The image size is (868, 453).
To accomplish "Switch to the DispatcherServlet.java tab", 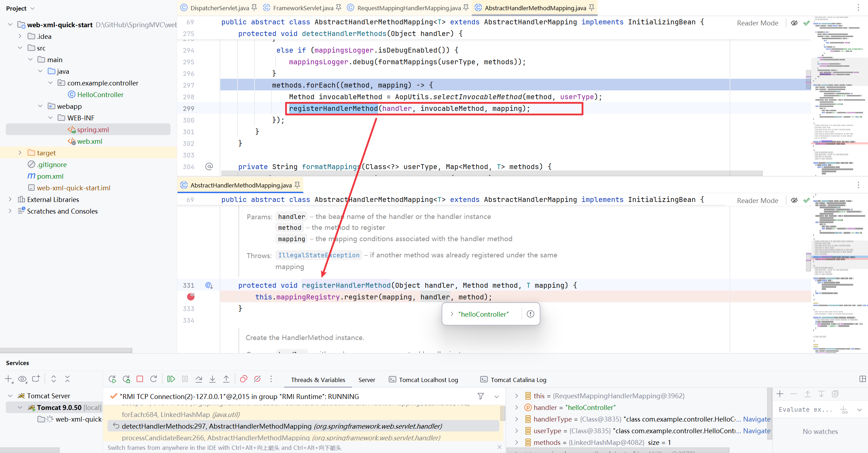I will 219,8.
